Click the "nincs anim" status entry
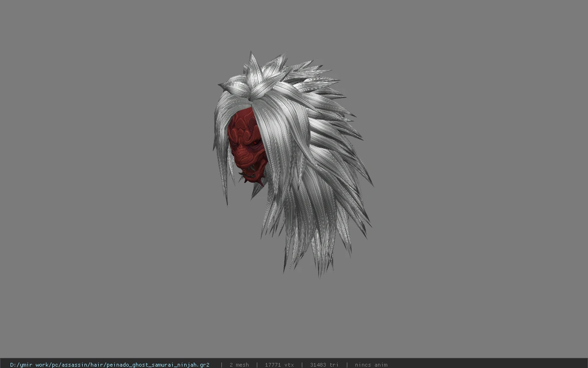The image size is (588, 368). [x=371, y=365]
